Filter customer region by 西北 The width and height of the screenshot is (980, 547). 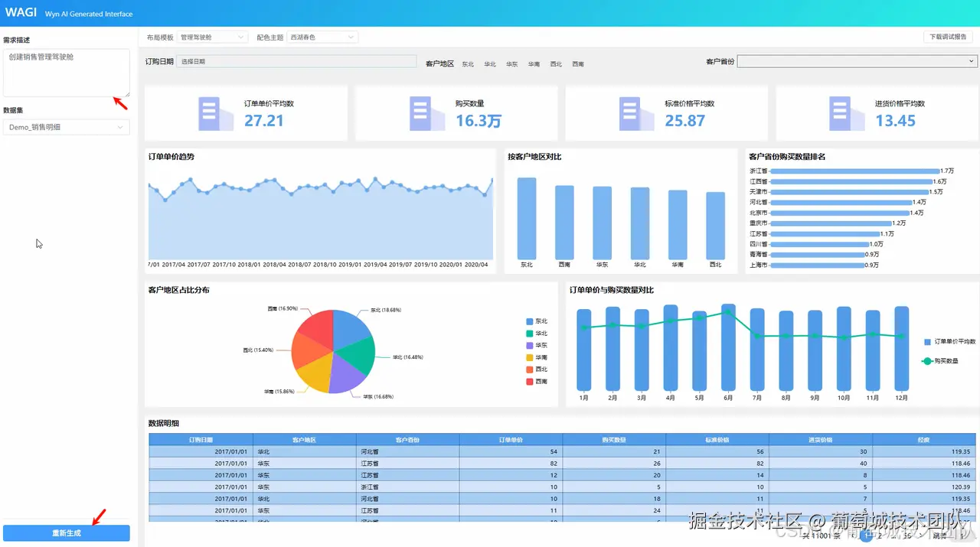click(x=556, y=64)
